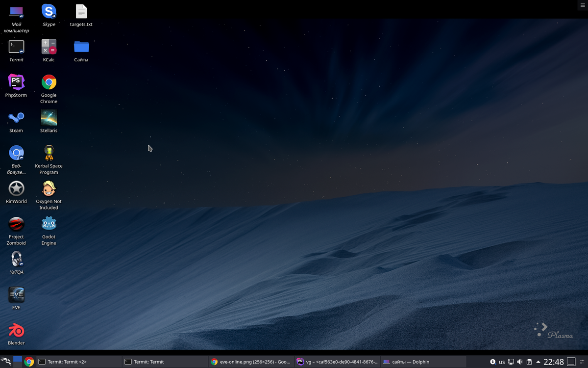Activate eve-online.png Chrome taskbar entry
Viewport: 588px width, 368px height.
pyautogui.click(x=251, y=362)
